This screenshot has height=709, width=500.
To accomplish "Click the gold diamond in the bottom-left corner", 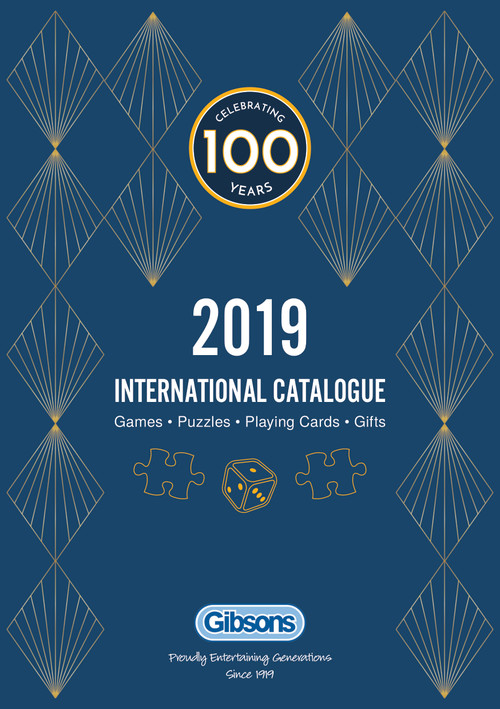I will tap(56, 629).
